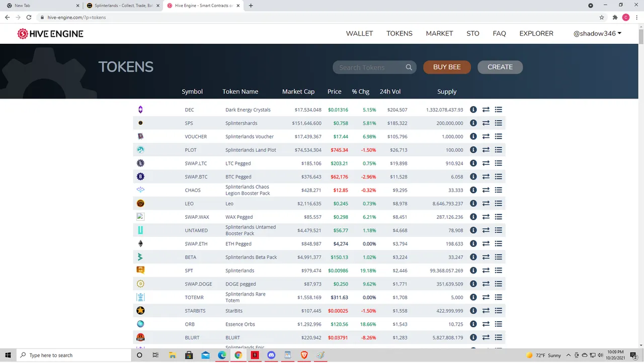Click the Splinterlands Land Plot name
This screenshot has width=644, height=363.
click(251, 150)
